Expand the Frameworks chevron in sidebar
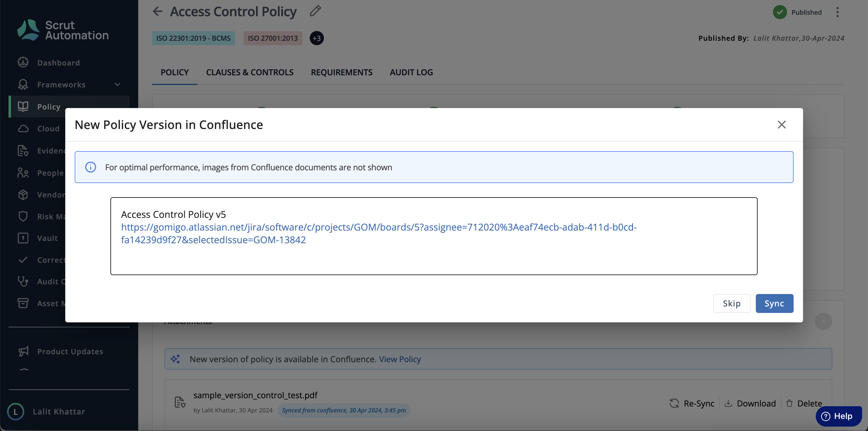 tap(117, 85)
